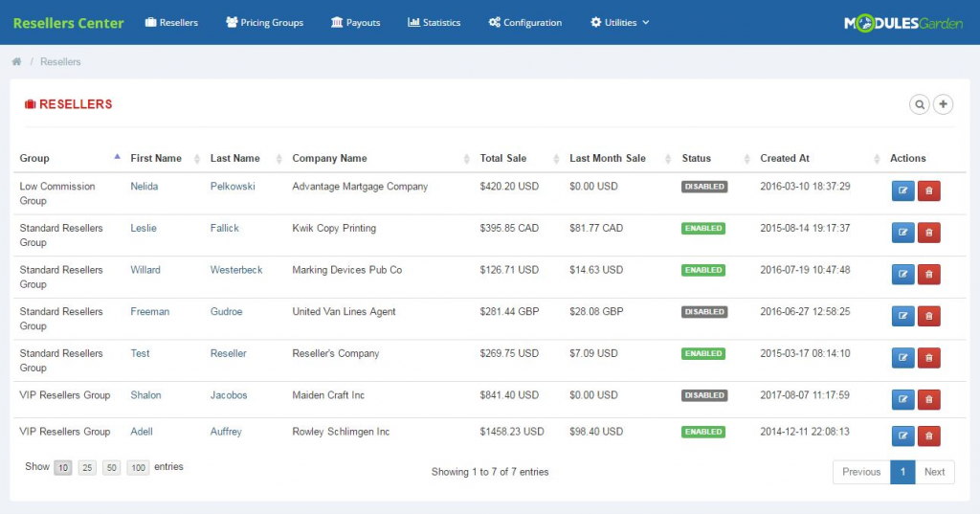Screen dimensions: 980x514
Task: Delete the Shalon Jacobos reseller row
Action: click(928, 399)
